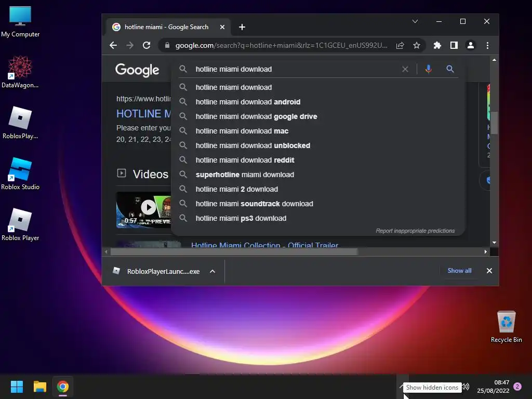Open the Chrome profile avatar
This screenshot has width=532, height=399.
pyautogui.click(x=471, y=45)
